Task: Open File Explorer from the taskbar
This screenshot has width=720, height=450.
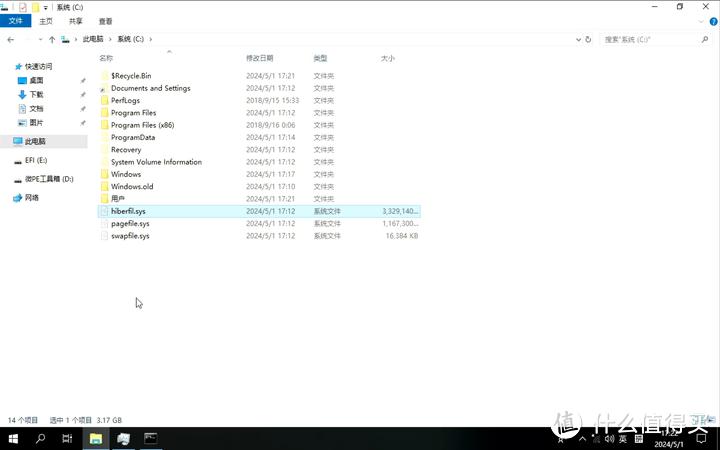Action: coord(96,438)
